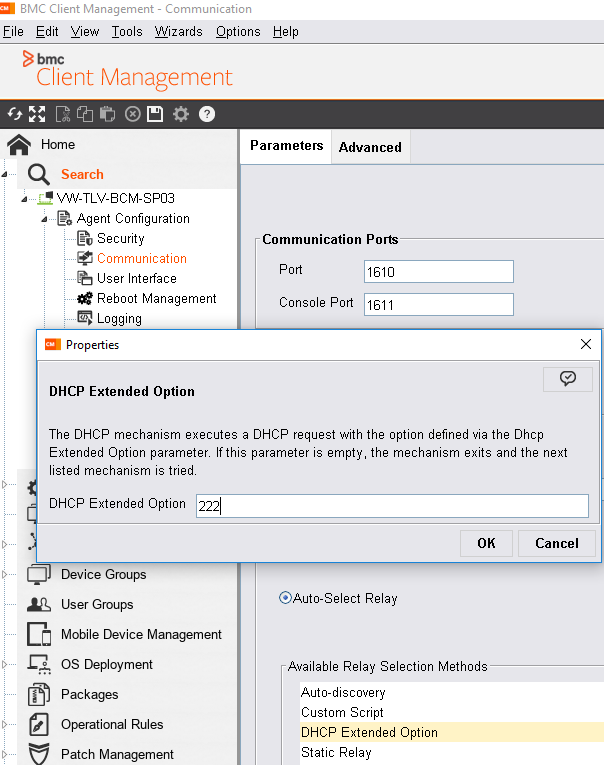Click the Reboot Management gears icon
604x765 pixels.
tap(85, 298)
